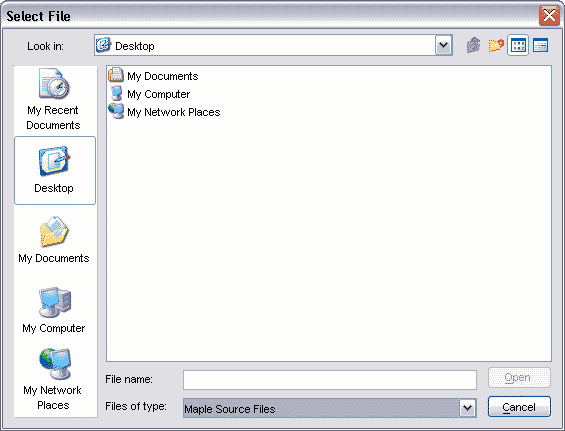This screenshot has height=431, width=565.
Task: Select My Documents in file list
Action: [154, 76]
